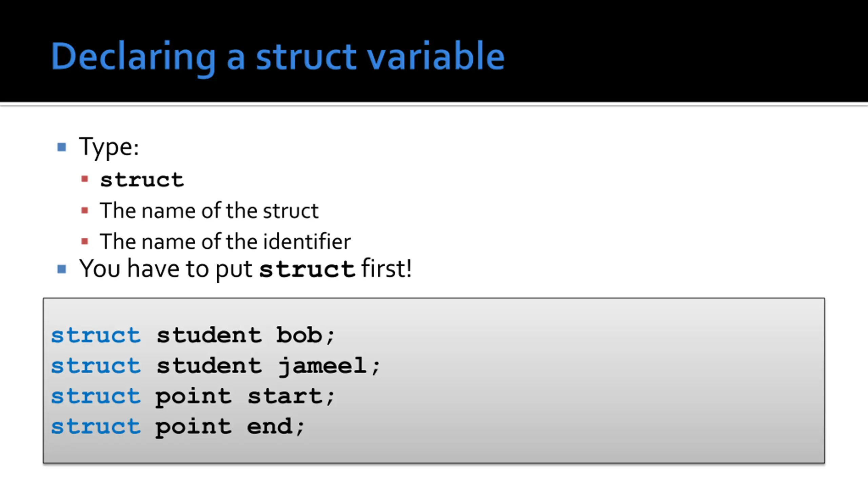The height and width of the screenshot is (488, 868).
Task: Click the "Type:" bullet text
Action: tap(109, 147)
